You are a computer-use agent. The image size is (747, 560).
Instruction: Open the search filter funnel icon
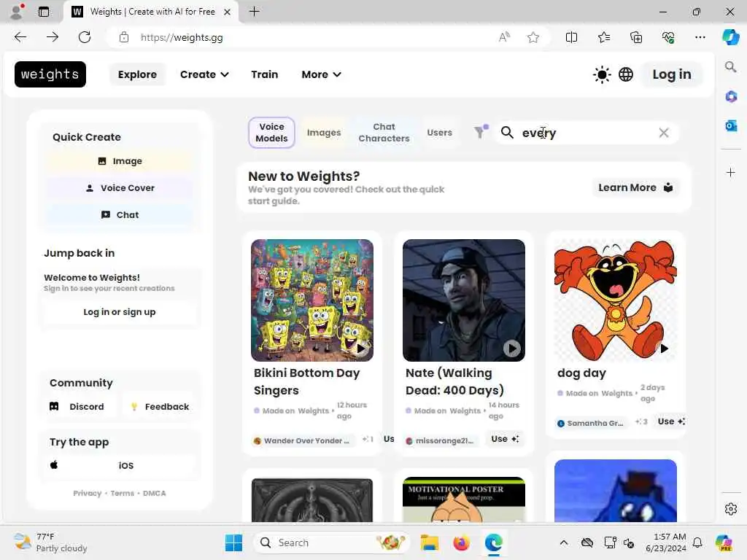(x=481, y=131)
